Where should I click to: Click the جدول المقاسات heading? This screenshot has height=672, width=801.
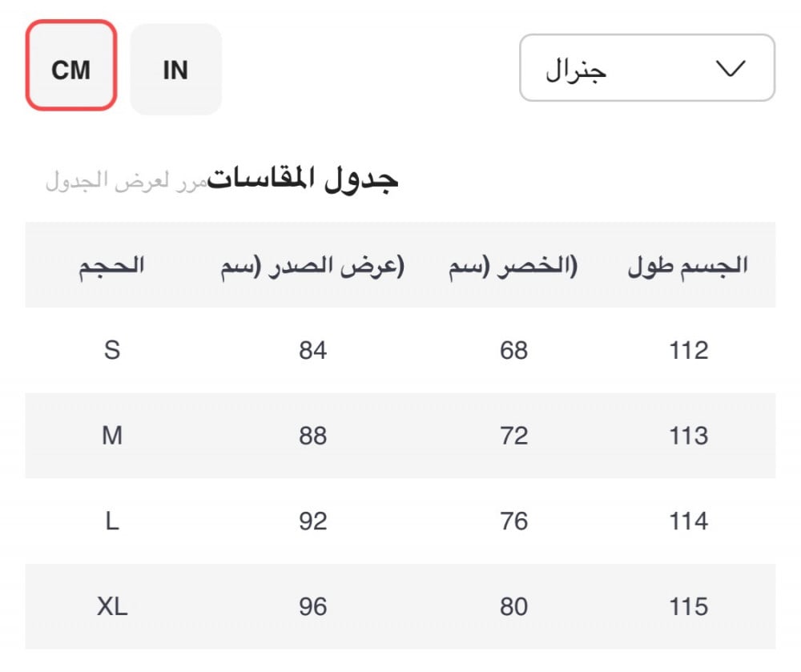(x=304, y=179)
